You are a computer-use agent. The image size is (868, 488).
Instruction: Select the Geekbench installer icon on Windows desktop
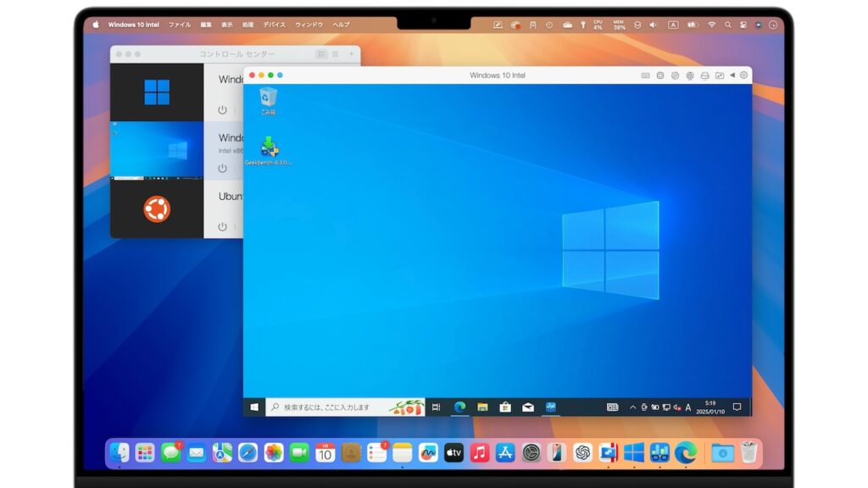[x=269, y=151]
